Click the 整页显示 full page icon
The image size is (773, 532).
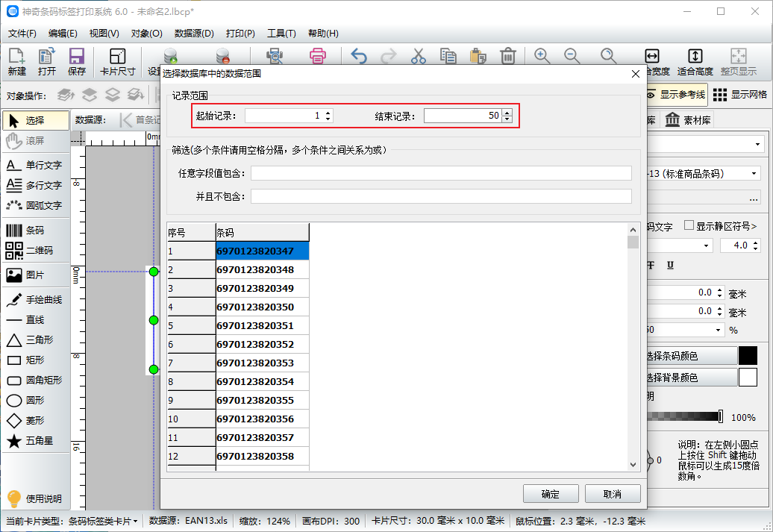point(739,62)
